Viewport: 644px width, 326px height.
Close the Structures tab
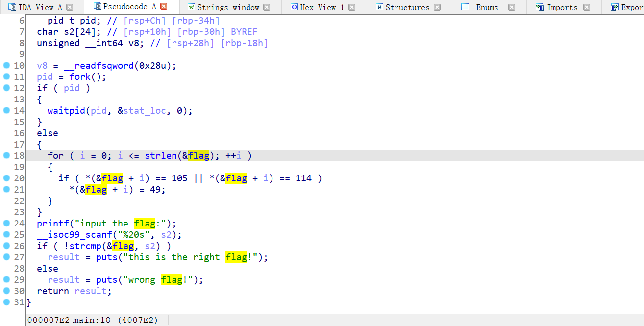point(437,7)
